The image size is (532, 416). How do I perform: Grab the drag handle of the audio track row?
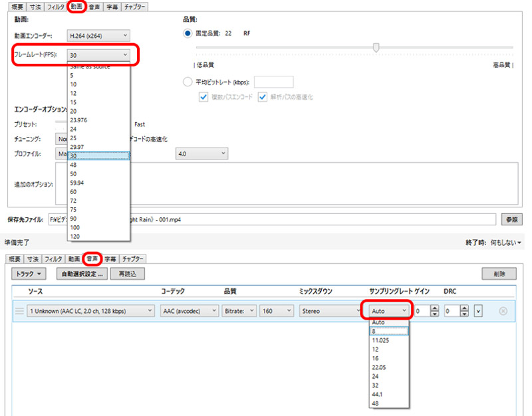tap(19, 311)
